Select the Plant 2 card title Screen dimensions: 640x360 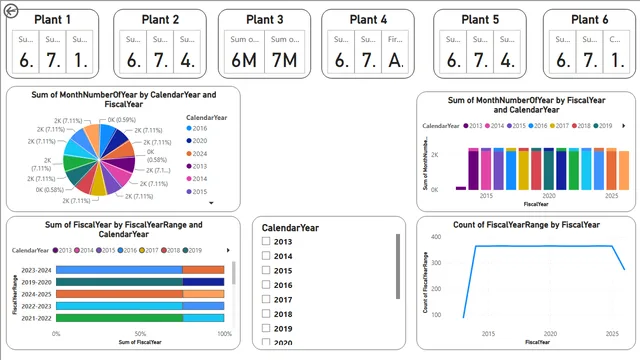click(x=160, y=20)
